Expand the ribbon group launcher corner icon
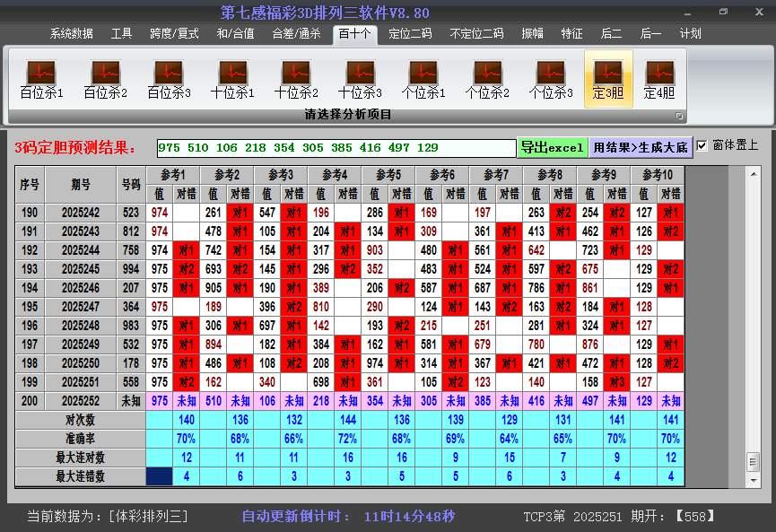The width and height of the screenshot is (776, 532). point(679,116)
